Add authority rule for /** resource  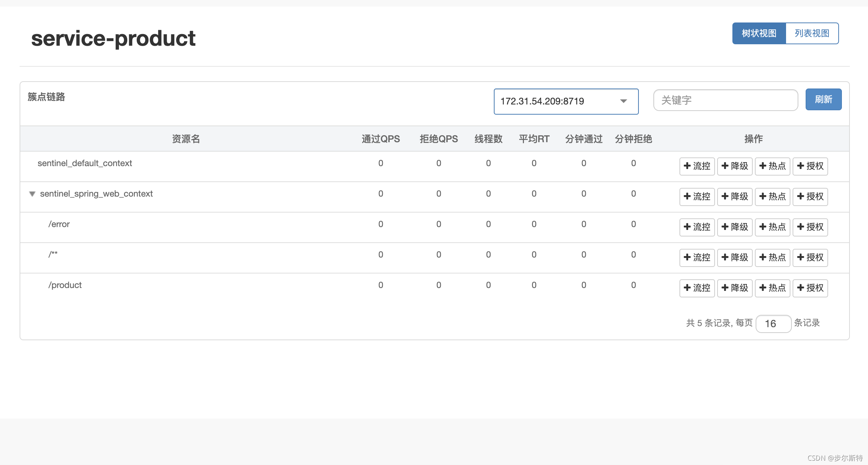pos(810,258)
